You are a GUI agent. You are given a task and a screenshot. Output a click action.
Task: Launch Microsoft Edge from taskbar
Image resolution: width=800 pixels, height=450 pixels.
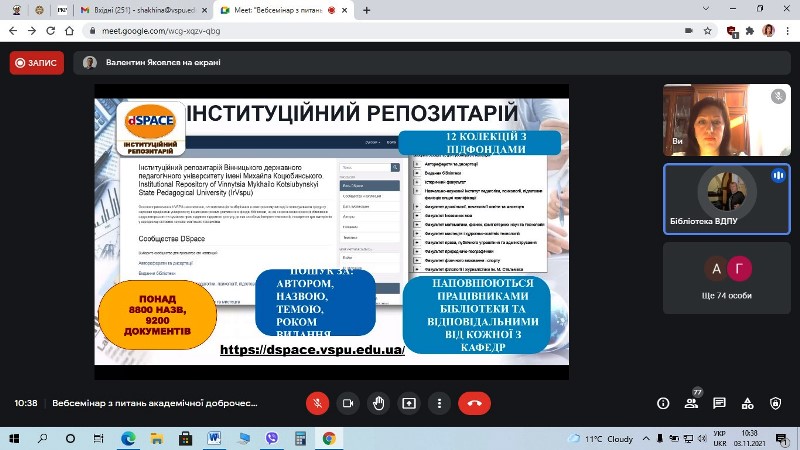point(128,438)
